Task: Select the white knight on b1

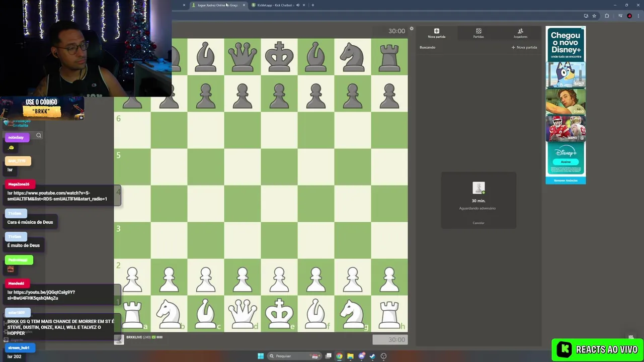Action: point(169,313)
